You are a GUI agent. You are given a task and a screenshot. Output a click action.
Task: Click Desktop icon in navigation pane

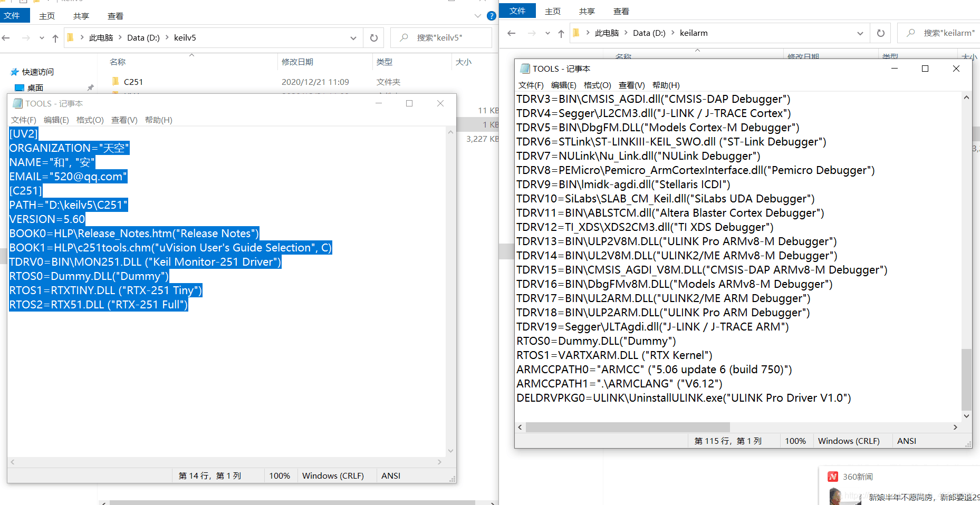pyautogui.click(x=20, y=88)
